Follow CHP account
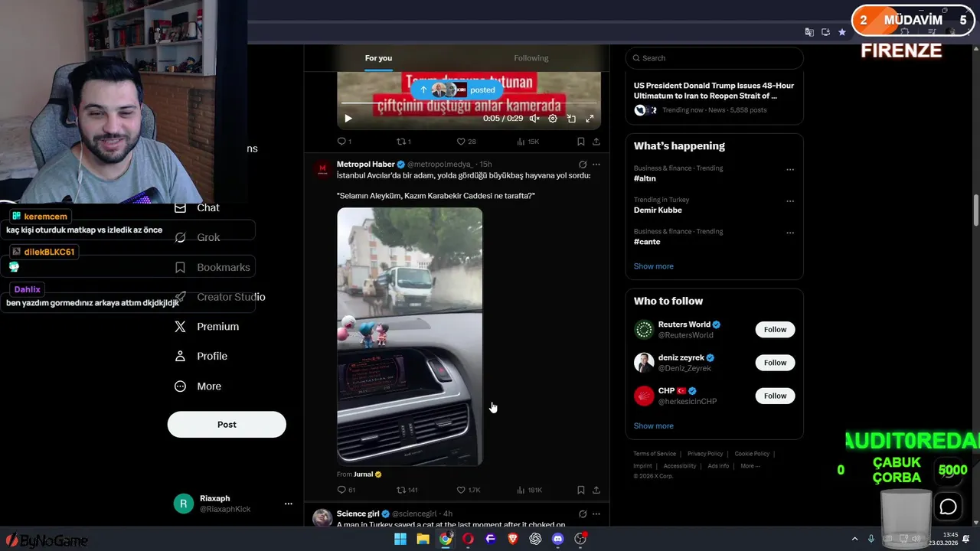 (775, 396)
